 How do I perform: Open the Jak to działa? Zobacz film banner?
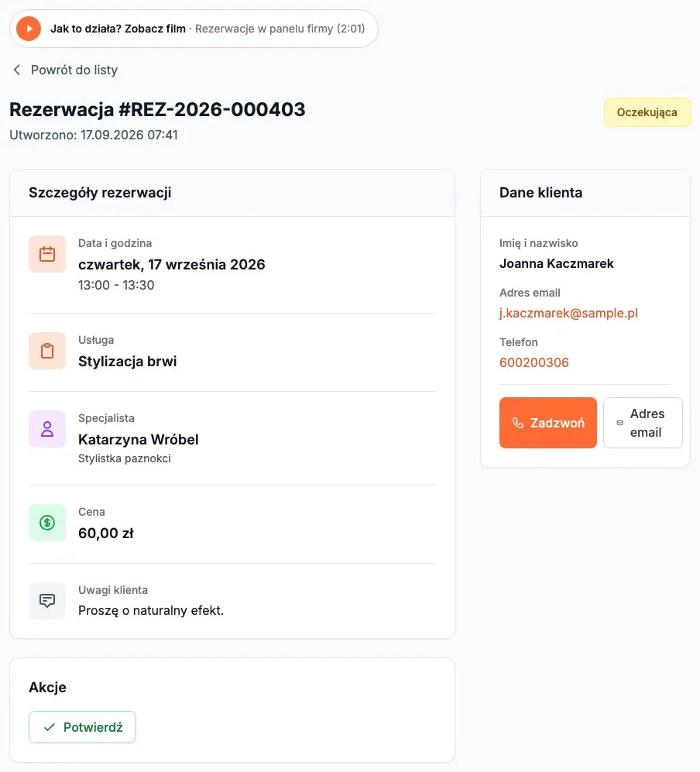tap(194, 29)
